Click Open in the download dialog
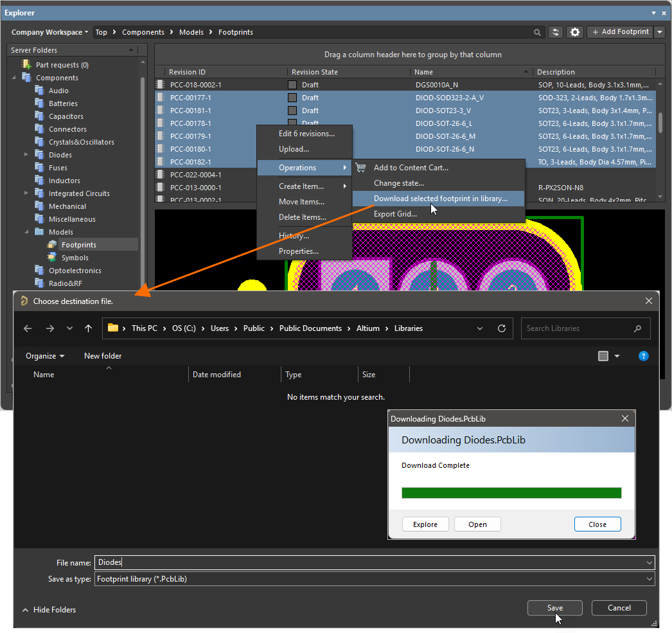The image size is (672, 633). click(x=477, y=524)
